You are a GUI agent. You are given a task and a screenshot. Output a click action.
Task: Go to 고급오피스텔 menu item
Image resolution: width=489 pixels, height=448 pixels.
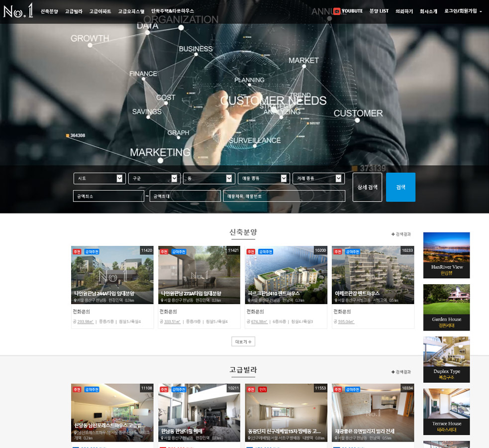pyautogui.click(x=131, y=11)
